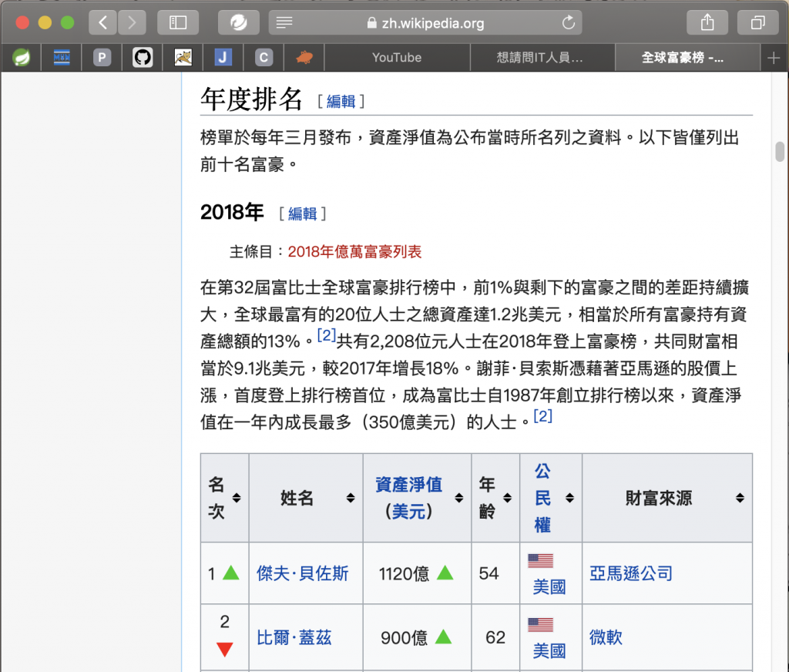
Task: Click the page vertical scrollbar thumb
Action: click(780, 152)
